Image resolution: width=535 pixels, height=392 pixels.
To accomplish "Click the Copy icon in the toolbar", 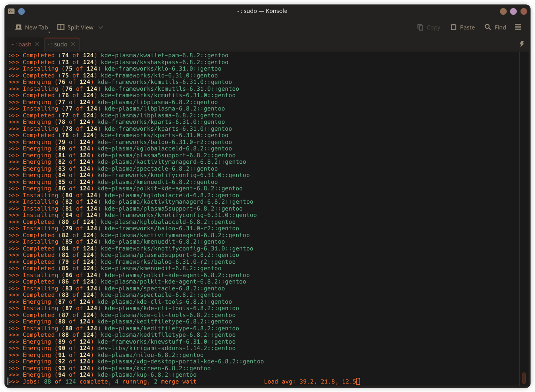I will pyautogui.click(x=420, y=27).
